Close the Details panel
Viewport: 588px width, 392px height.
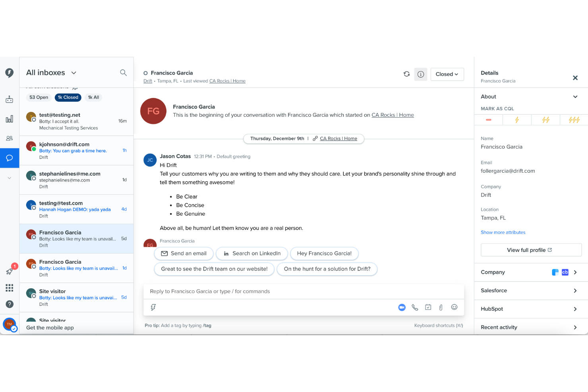[575, 78]
